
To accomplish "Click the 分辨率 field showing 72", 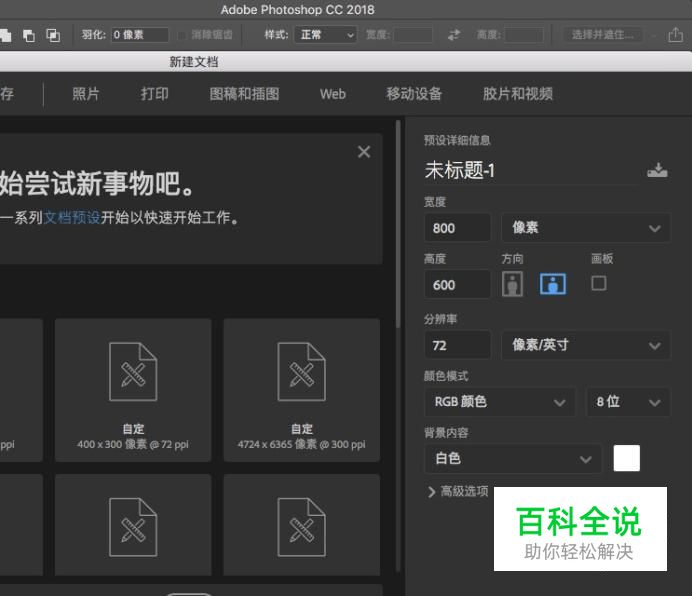I will [x=458, y=345].
